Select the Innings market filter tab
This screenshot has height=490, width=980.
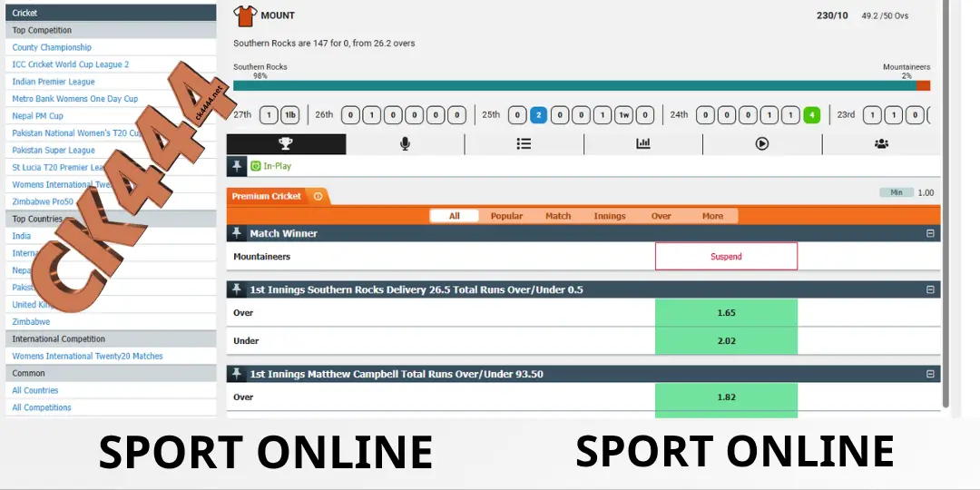pos(610,216)
